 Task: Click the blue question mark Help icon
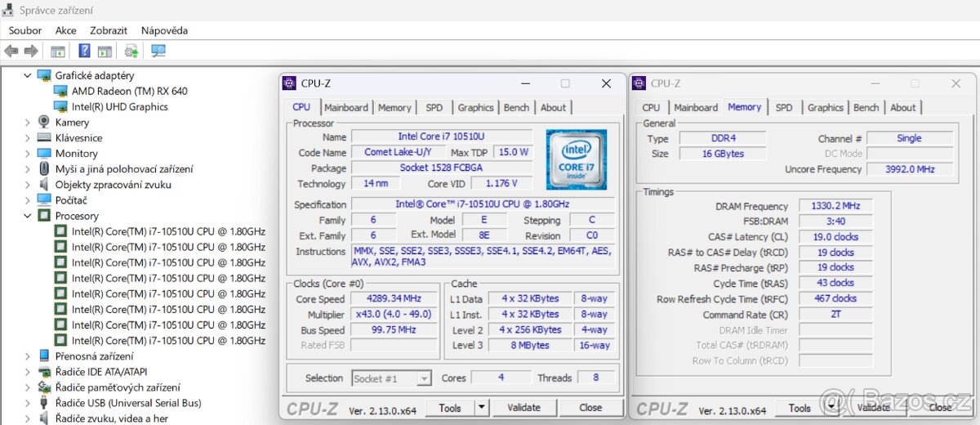point(84,51)
